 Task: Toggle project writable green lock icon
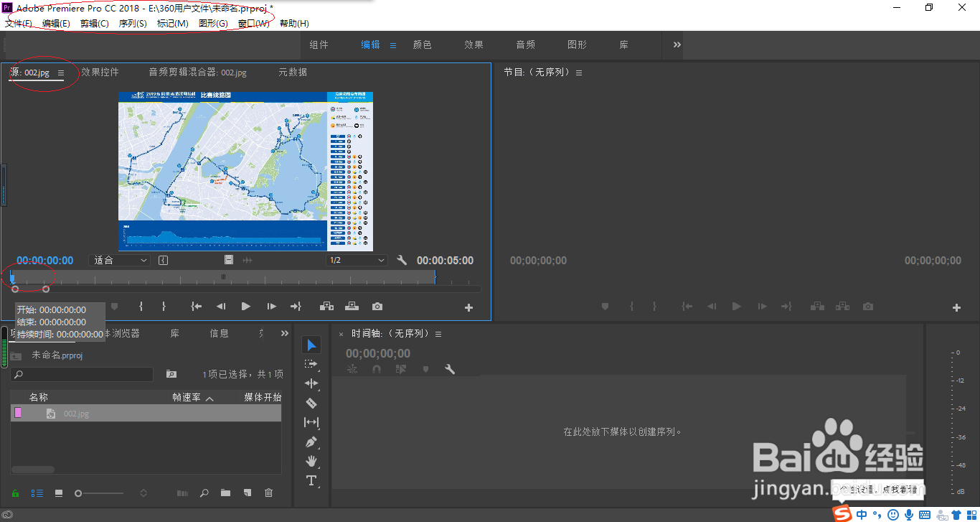click(15, 493)
